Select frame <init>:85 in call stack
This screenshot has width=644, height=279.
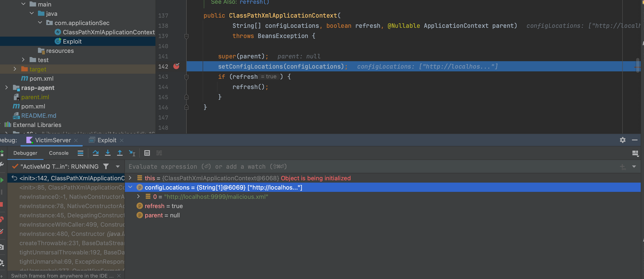(x=66, y=187)
